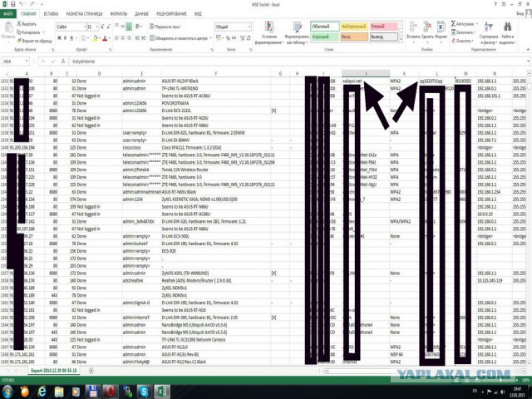Click the Redo arrow in quick access toolbar
532x399 pixels.
tap(32, 4)
